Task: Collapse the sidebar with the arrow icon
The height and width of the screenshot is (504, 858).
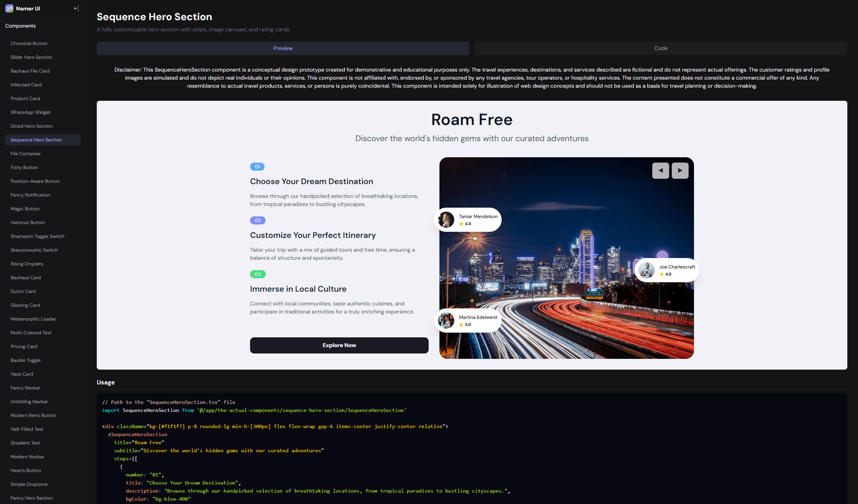Action: click(76, 8)
